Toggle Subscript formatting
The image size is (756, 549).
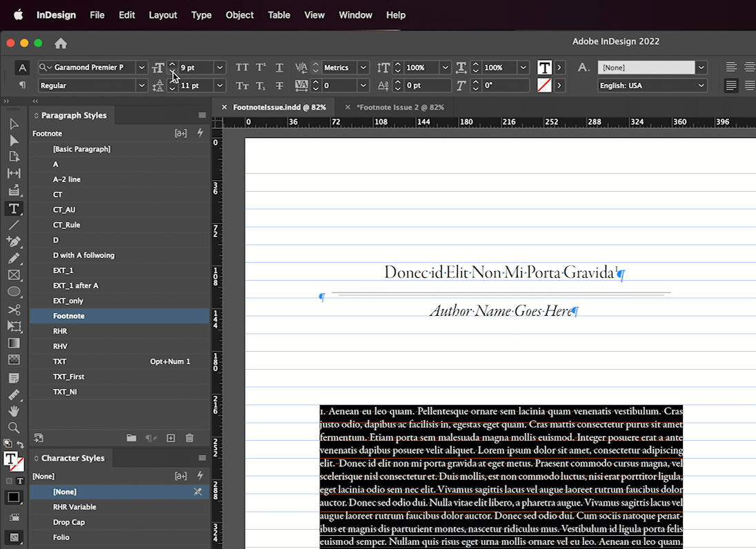click(x=261, y=86)
